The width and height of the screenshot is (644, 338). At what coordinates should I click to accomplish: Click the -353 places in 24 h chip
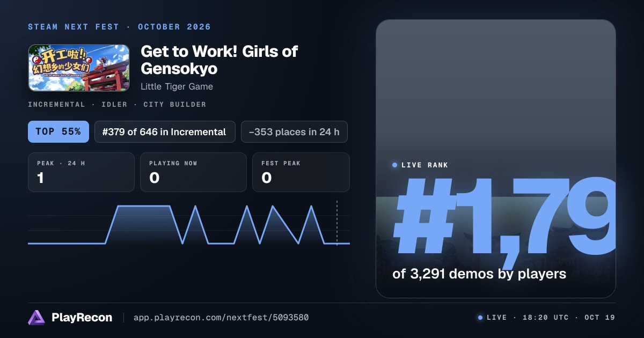pyautogui.click(x=294, y=131)
